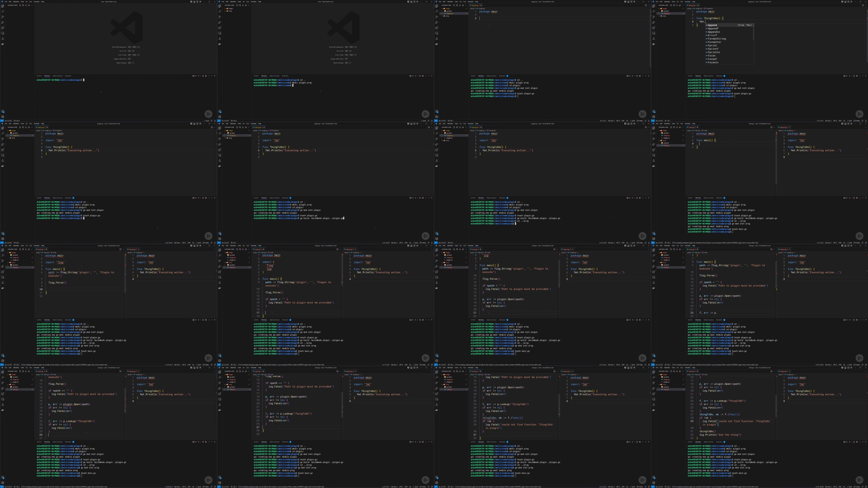
Task: Open Testing flask icon in empty-Explorer window
Action: 3,38
